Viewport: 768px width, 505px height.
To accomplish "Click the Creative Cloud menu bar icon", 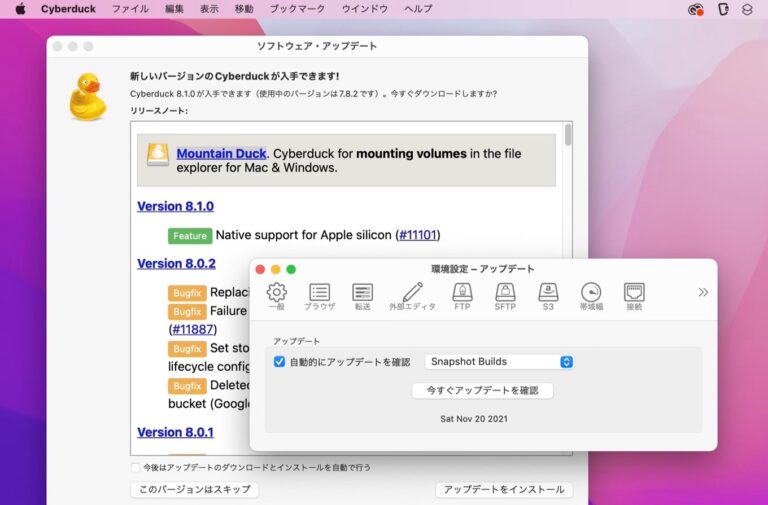I will click(x=696, y=9).
